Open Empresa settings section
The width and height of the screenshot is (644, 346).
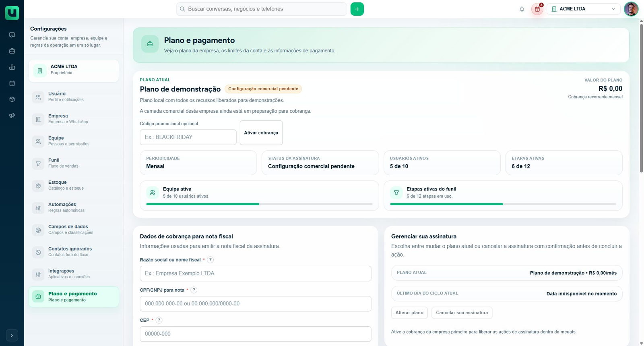point(74,119)
